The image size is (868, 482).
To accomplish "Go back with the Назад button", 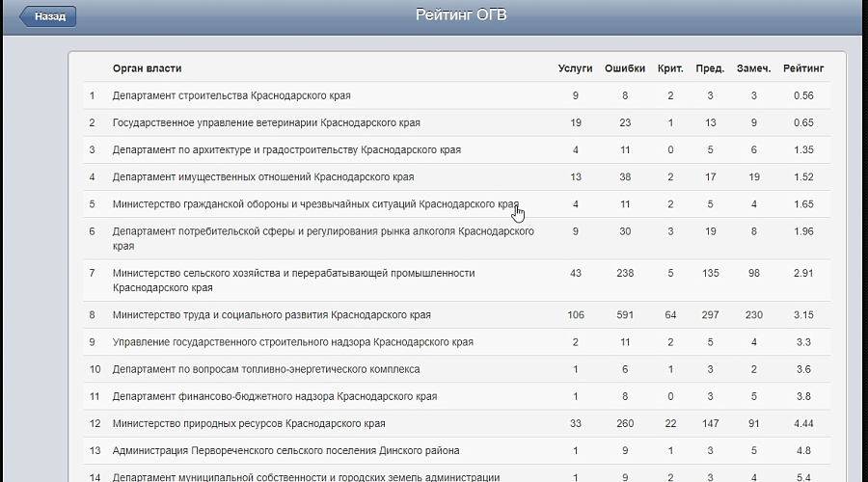I will click(x=48, y=16).
